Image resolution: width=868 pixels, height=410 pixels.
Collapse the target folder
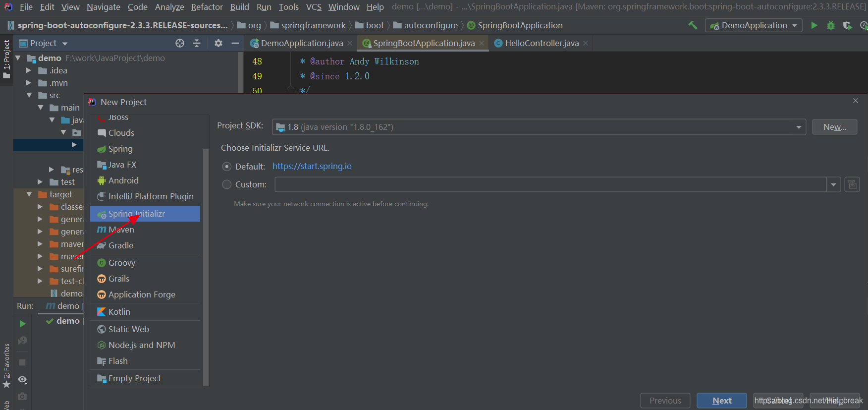pyautogui.click(x=29, y=194)
